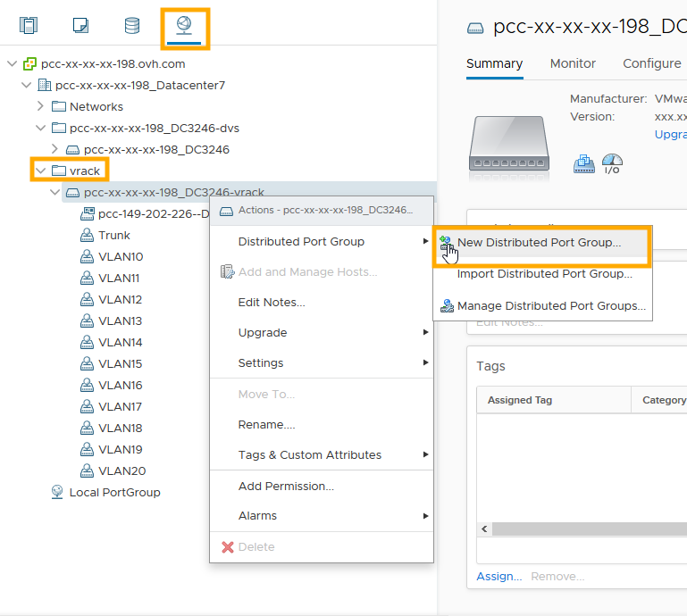Select VLAN11 in the tree

[x=118, y=278]
